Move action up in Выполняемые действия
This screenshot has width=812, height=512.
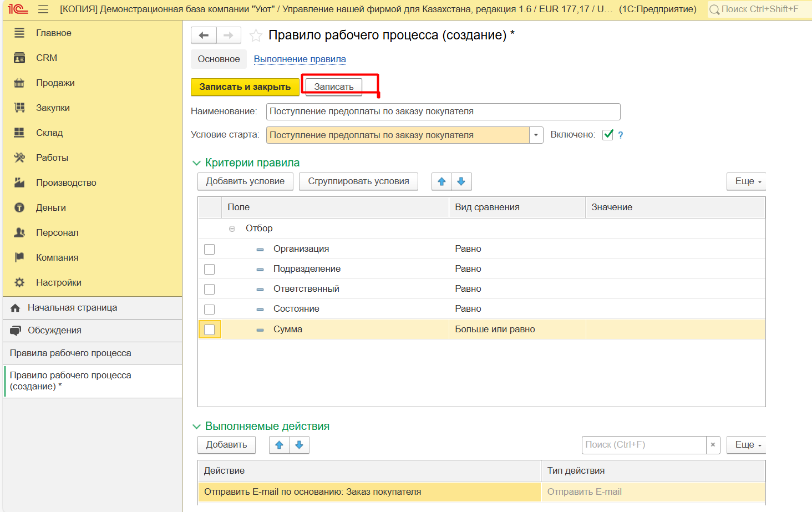pos(279,445)
